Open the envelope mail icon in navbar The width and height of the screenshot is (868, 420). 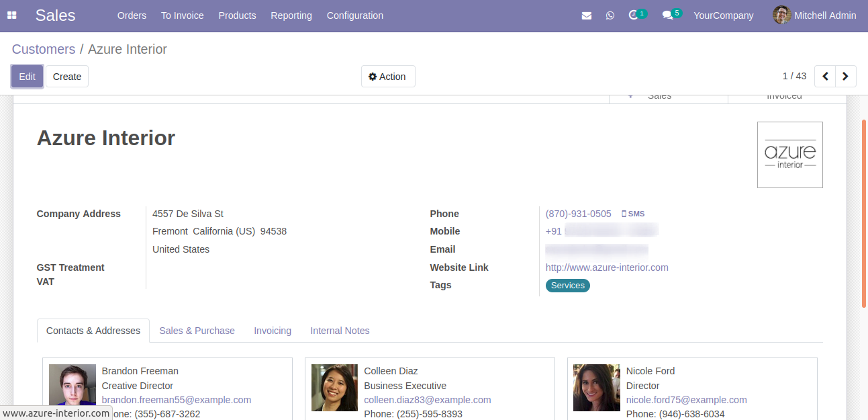click(x=587, y=15)
